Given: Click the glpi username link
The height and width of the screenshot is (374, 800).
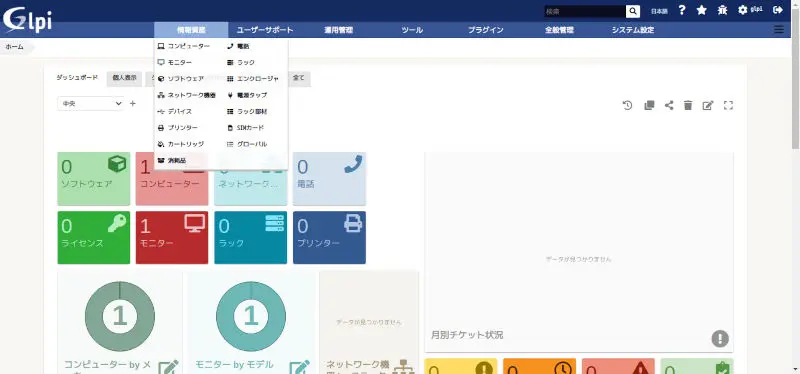Looking at the screenshot, I should click(x=756, y=10).
